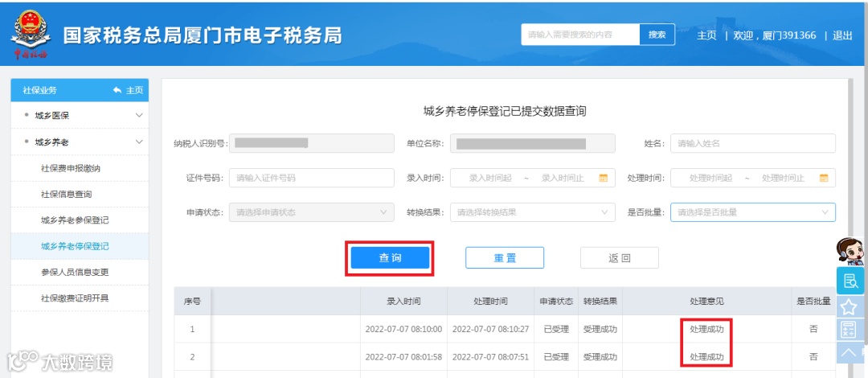Click the cell 2022-07-07 08:01:58

[403, 356]
